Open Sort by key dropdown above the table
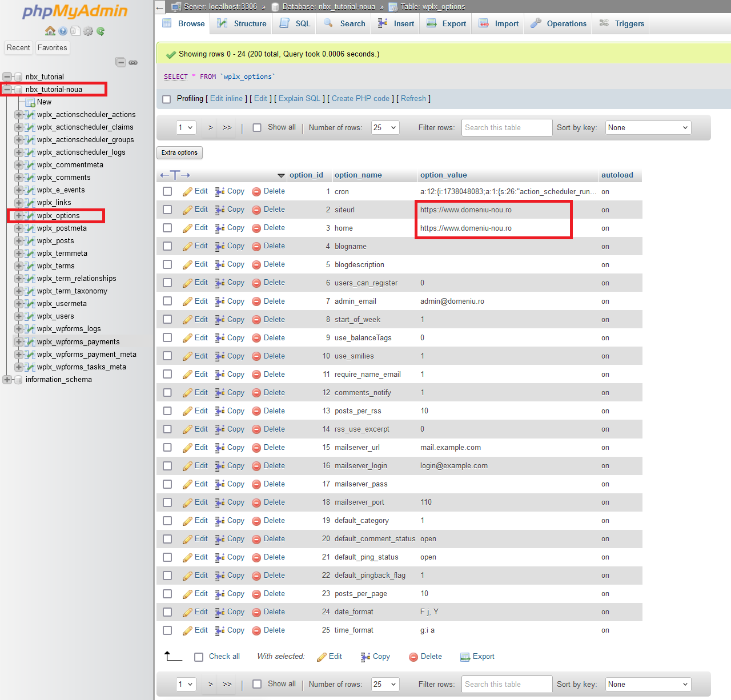This screenshot has width=731, height=700. click(648, 127)
